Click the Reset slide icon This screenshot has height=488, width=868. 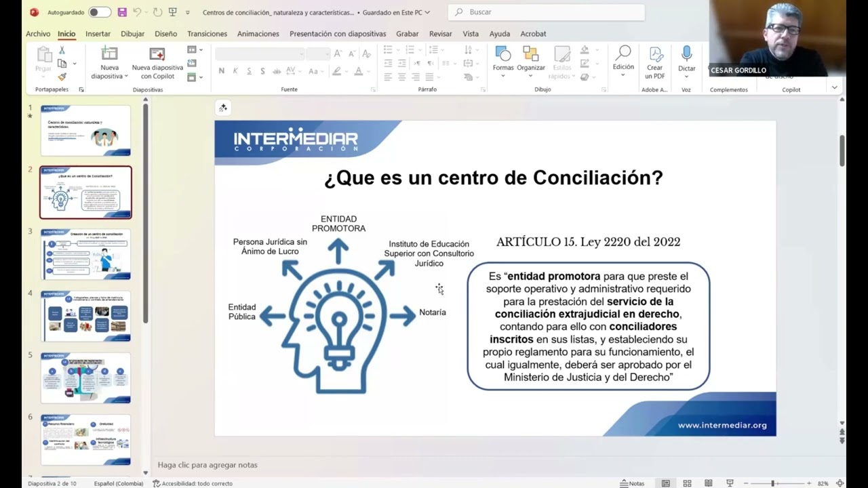(x=192, y=63)
